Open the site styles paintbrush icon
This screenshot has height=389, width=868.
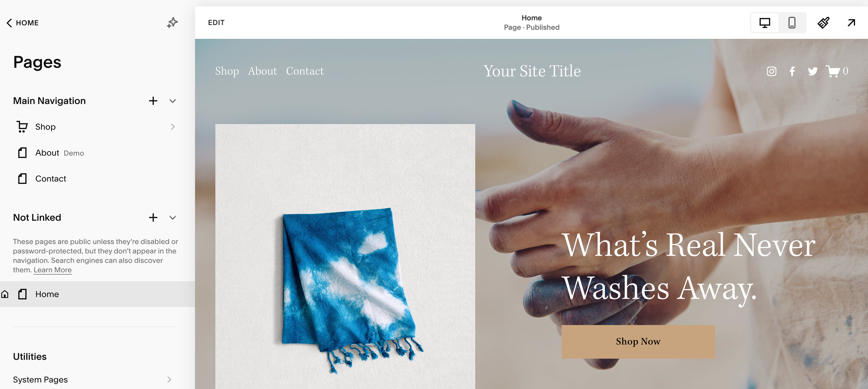tap(823, 23)
